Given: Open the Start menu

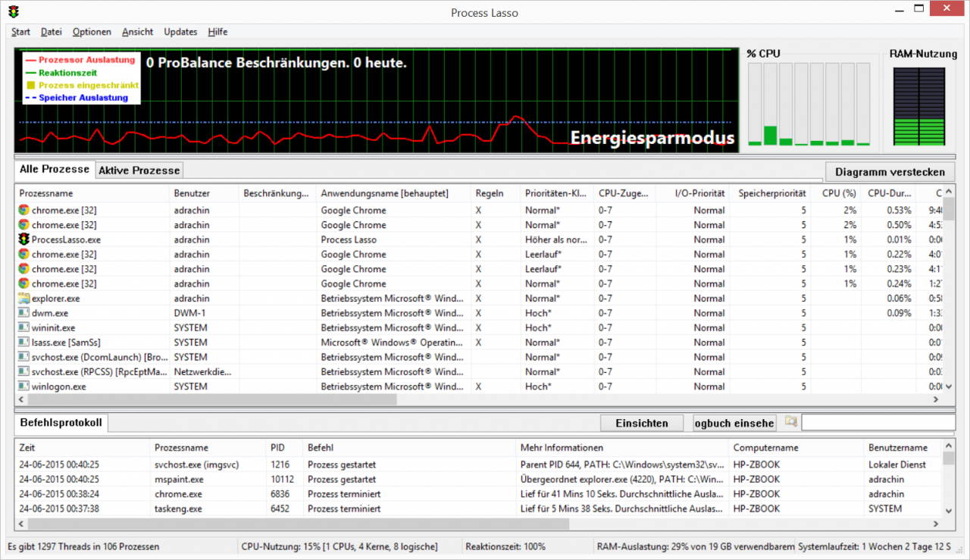Looking at the screenshot, I should click(x=20, y=32).
